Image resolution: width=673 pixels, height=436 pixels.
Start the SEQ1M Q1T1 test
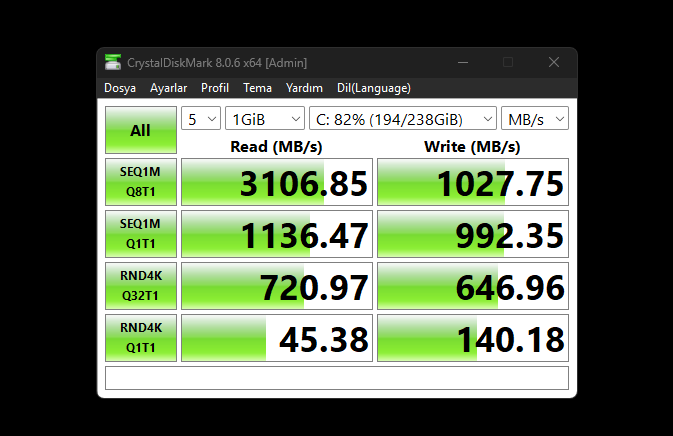tap(141, 234)
